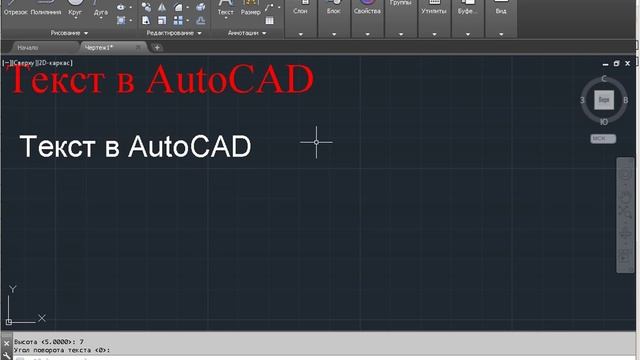Click the С north label on ViewCube
This screenshot has height=360, width=640.
[604, 79]
